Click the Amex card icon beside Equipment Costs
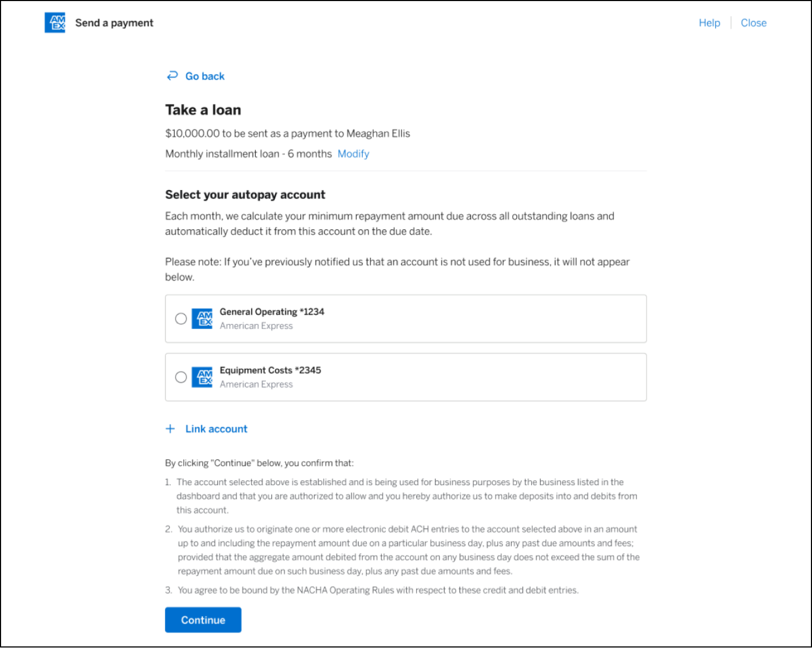 [x=202, y=377]
